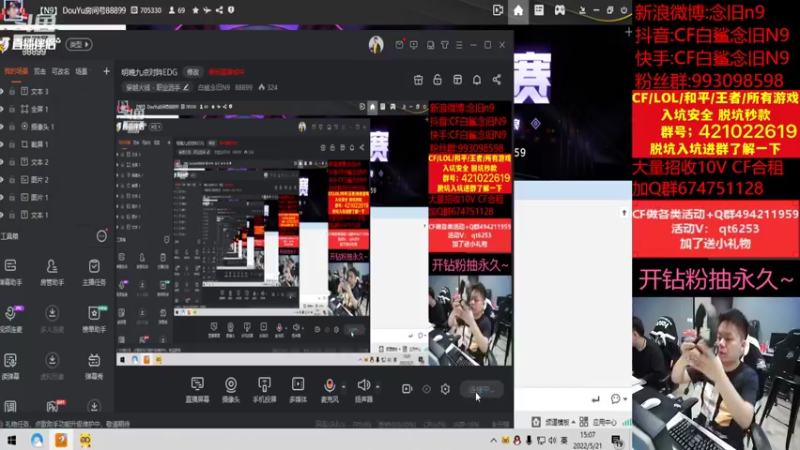Screen dimensions: 800x450
Task: Toggle visibility of 文本 3 source
Action: click(2, 91)
